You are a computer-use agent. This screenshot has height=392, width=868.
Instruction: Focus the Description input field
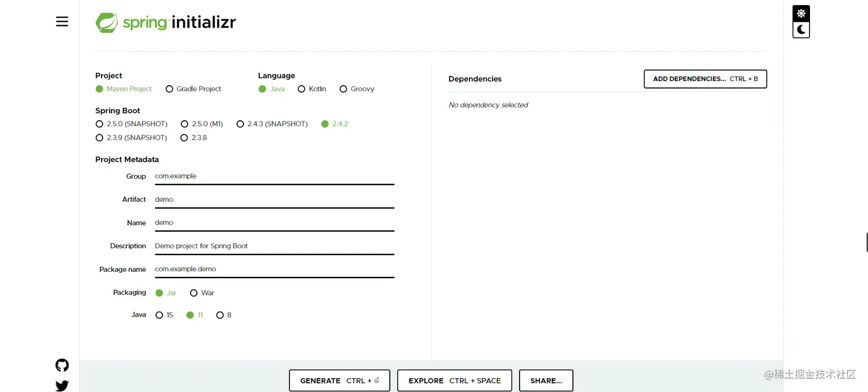coord(274,246)
